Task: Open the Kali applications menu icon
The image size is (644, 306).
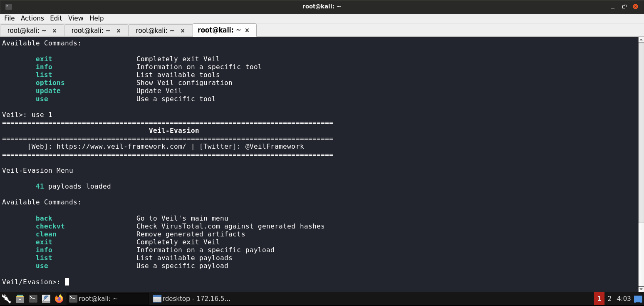Action: coord(6,298)
